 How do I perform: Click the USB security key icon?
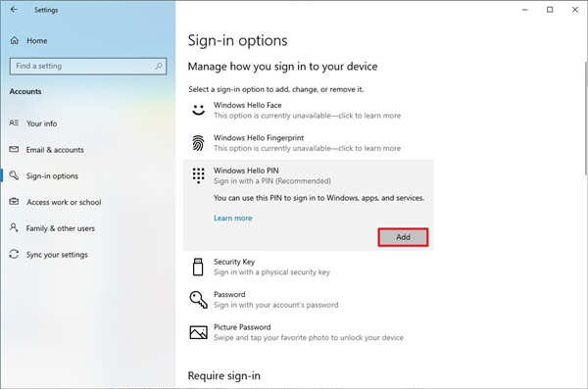tap(198, 267)
